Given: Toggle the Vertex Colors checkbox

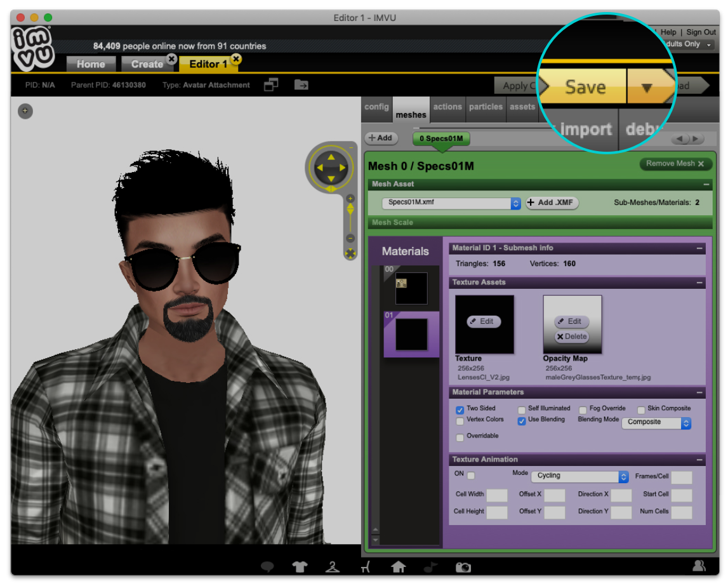Looking at the screenshot, I should pyautogui.click(x=460, y=421).
